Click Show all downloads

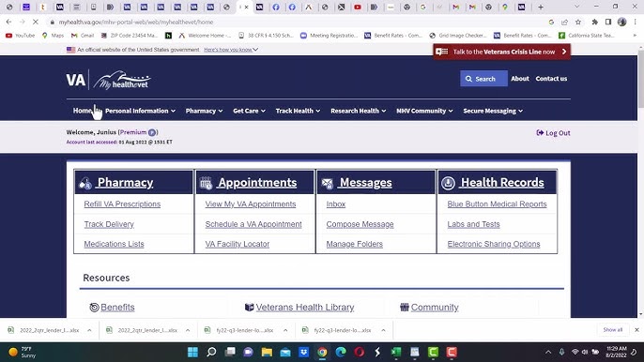coord(612,330)
